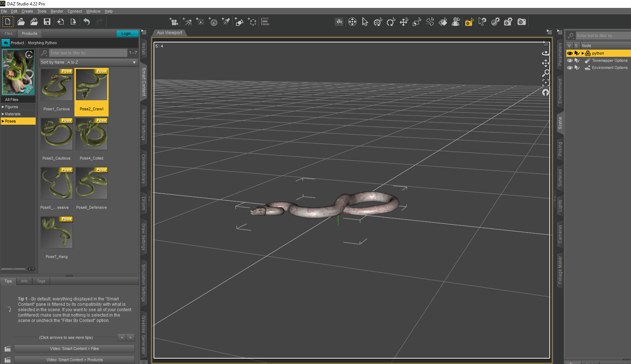This screenshot has width=631, height=364.
Task: Click the viewport Frame selection icon
Action: tap(546, 83)
